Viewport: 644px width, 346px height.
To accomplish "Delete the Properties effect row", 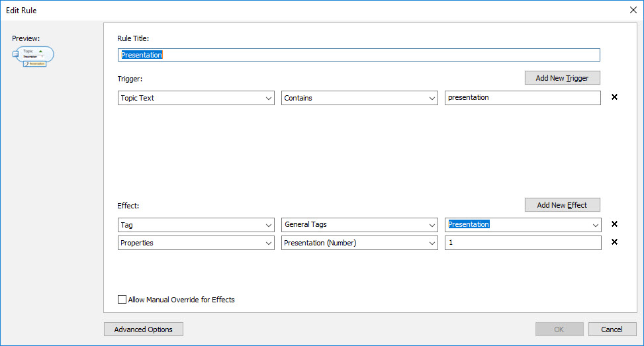I will click(614, 243).
